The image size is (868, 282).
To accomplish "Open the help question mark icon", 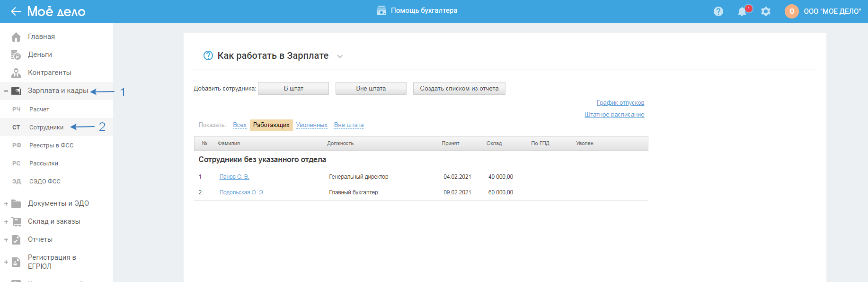I will point(718,11).
